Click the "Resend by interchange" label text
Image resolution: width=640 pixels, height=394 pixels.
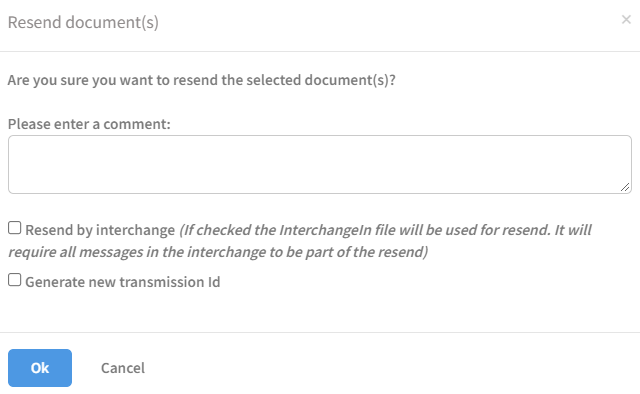pos(100,230)
